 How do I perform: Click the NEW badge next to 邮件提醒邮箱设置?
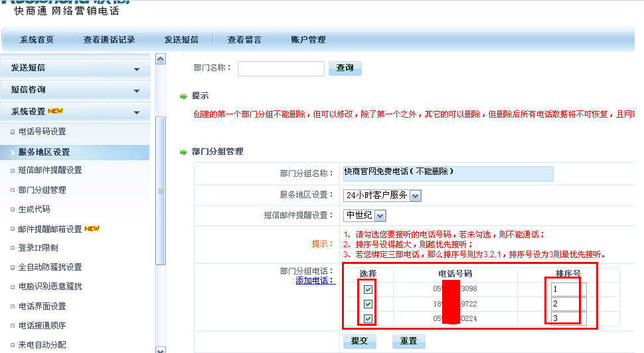92,229
